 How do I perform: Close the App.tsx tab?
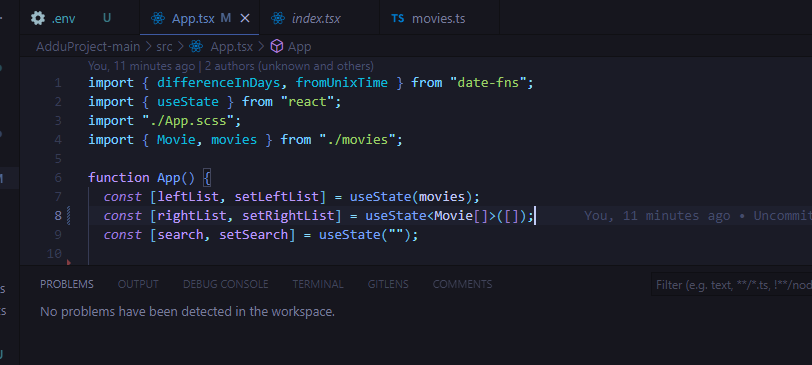point(245,18)
